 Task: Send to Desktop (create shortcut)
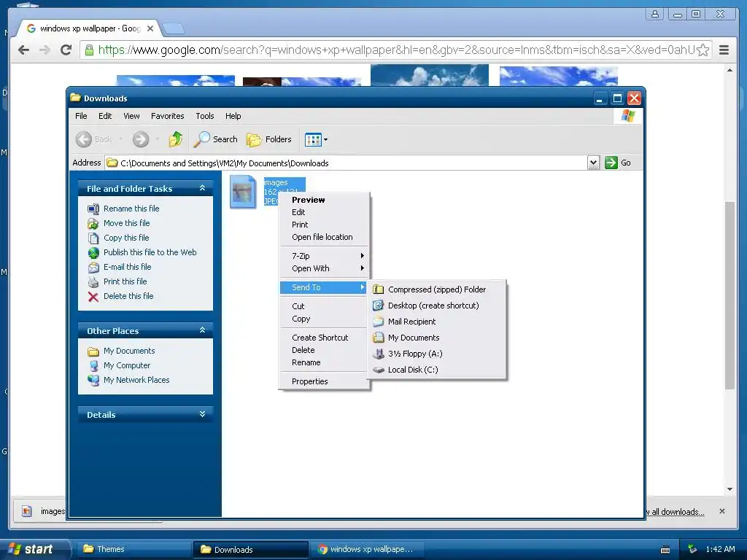tap(436, 306)
